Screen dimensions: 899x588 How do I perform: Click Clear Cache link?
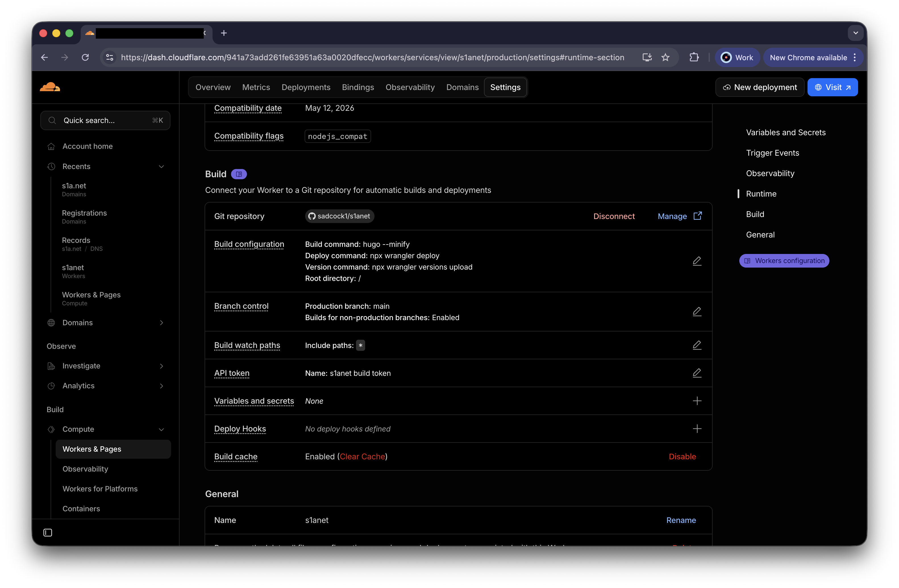(x=362, y=456)
